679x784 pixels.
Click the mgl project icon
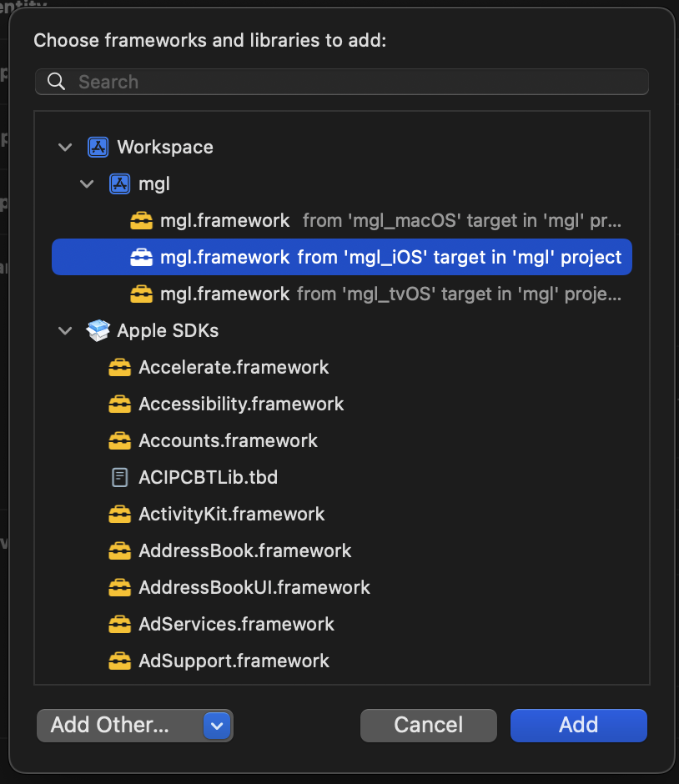[x=120, y=184]
